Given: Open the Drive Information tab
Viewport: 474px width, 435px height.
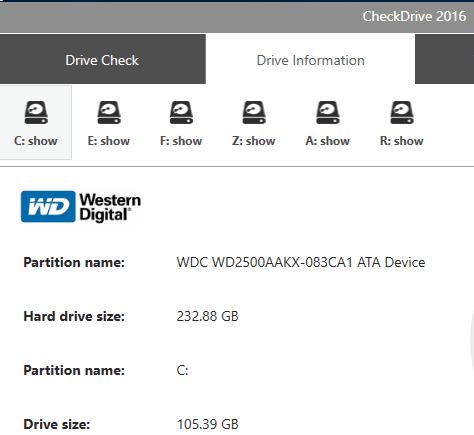Looking at the screenshot, I should (x=310, y=59).
